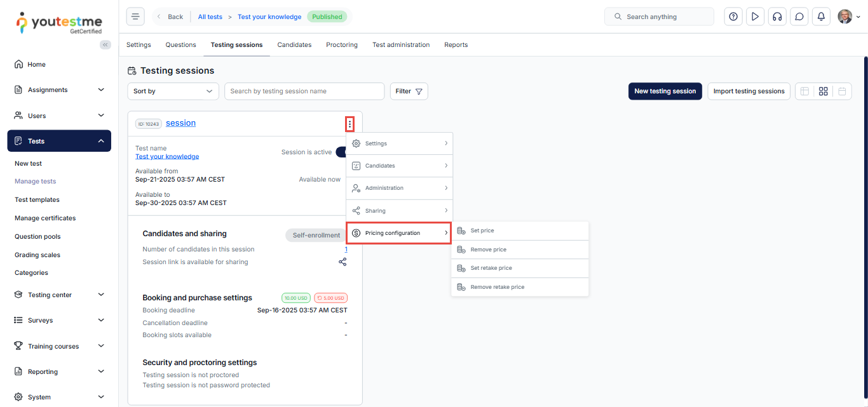
Task: Click the Search by testing session name field
Action: click(x=304, y=91)
